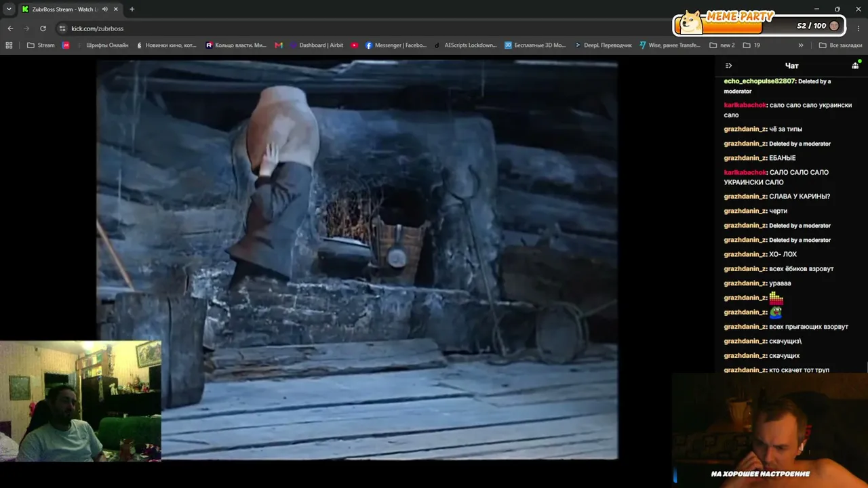Open the AEScripts Lockdown bookmark

click(x=466, y=45)
